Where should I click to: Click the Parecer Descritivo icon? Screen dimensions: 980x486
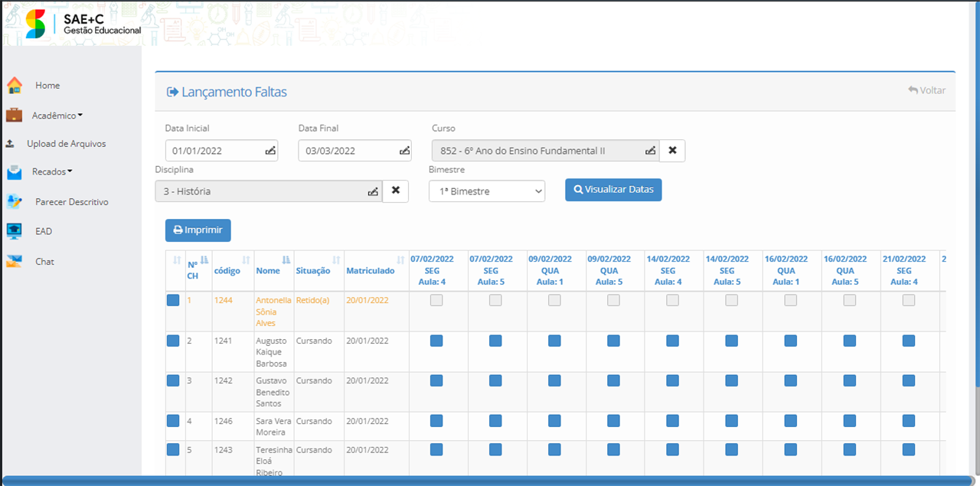tap(14, 202)
